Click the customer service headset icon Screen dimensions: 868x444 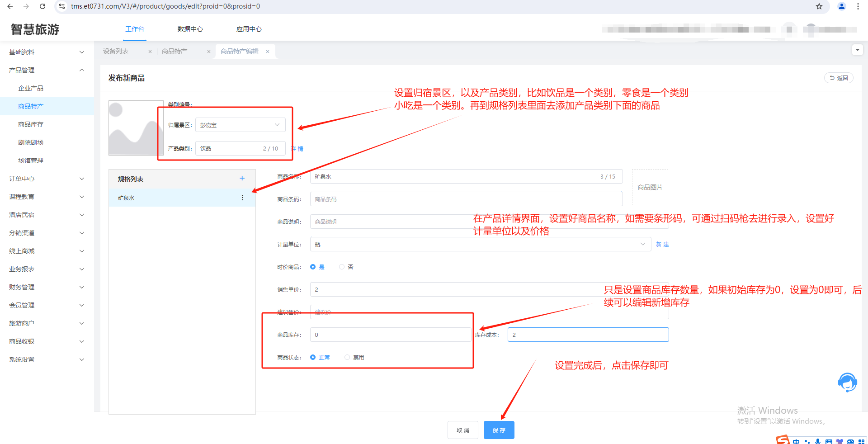pyautogui.click(x=847, y=383)
